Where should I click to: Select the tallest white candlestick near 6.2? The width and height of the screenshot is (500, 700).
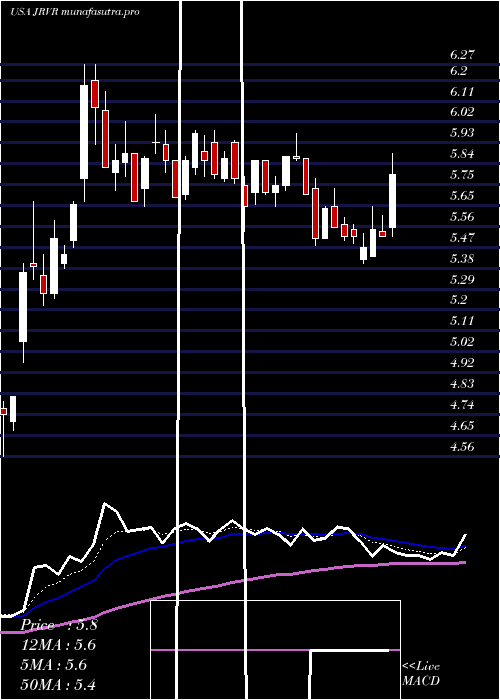84,132
